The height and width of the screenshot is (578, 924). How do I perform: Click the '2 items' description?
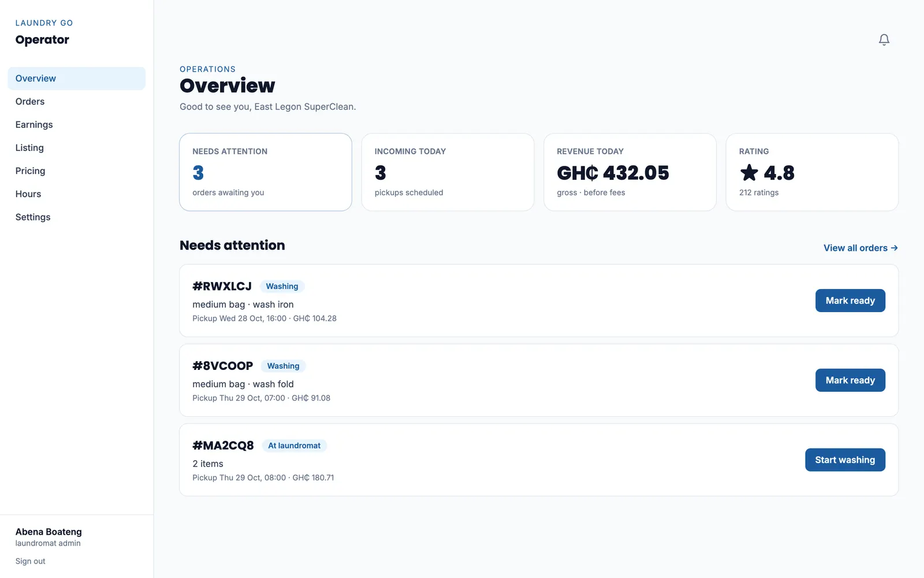coord(208,464)
